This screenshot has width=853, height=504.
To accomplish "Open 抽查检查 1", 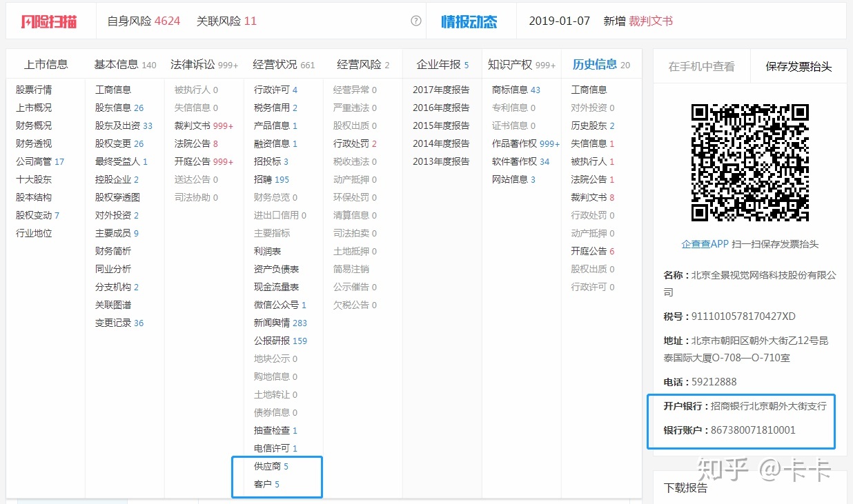I will tap(276, 430).
